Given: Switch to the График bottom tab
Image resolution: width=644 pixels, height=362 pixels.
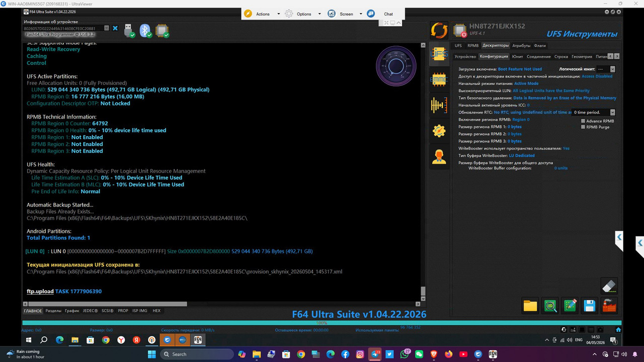Looking at the screenshot, I should [72, 311].
